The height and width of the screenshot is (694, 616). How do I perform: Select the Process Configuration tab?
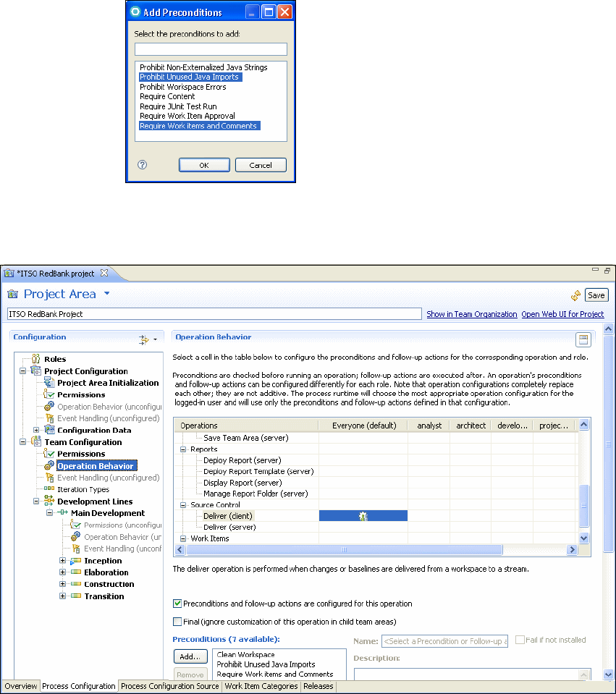click(x=79, y=686)
